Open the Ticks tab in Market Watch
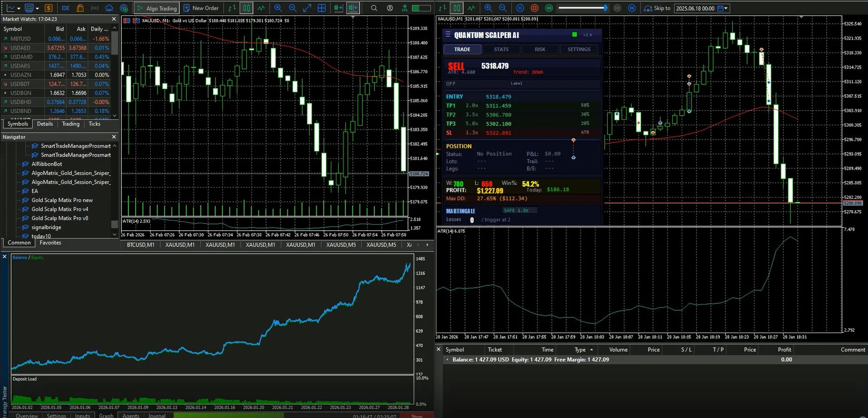 click(94, 124)
